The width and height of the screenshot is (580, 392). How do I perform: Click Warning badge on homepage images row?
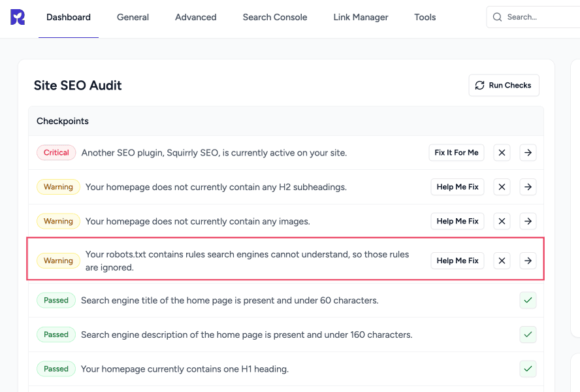click(x=58, y=221)
